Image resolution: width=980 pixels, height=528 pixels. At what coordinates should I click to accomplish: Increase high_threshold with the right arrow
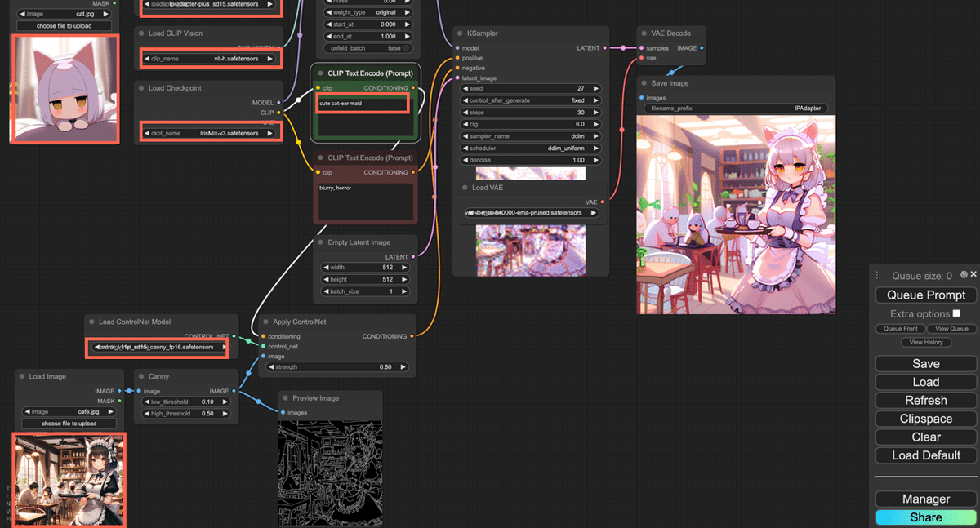[225, 414]
